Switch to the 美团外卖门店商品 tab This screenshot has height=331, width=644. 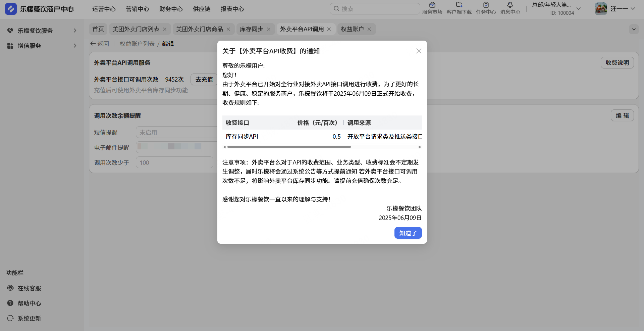199,29
